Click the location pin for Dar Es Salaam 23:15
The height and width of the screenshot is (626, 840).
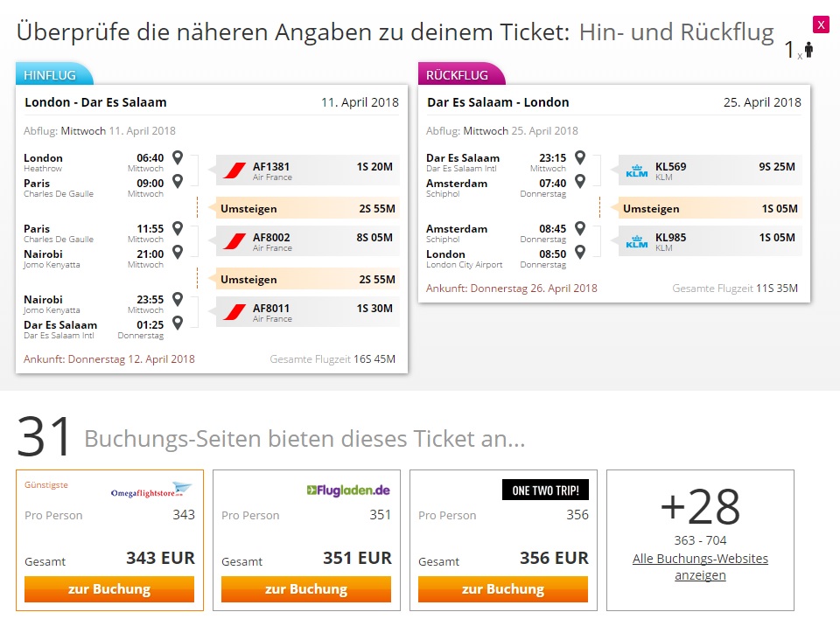click(x=580, y=157)
